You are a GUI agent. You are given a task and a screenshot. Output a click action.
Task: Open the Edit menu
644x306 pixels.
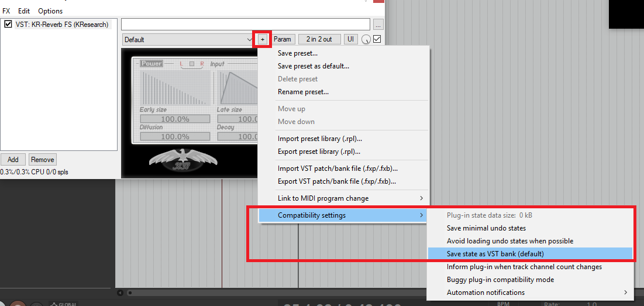[24, 11]
